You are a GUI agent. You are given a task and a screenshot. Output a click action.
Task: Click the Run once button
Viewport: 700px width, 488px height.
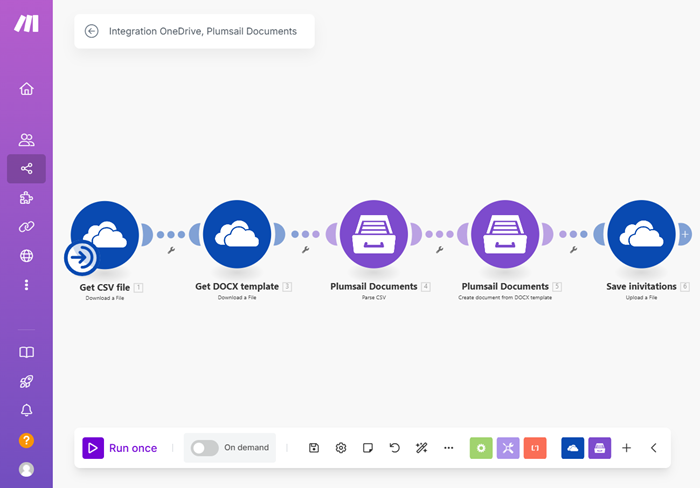click(x=120, y=448)
